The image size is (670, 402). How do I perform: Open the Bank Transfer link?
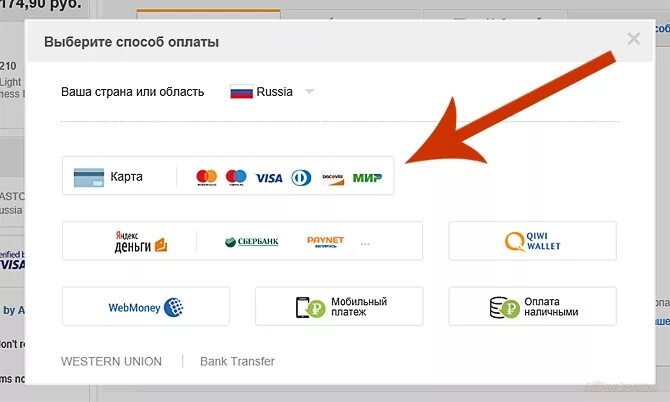pos(237,361)
